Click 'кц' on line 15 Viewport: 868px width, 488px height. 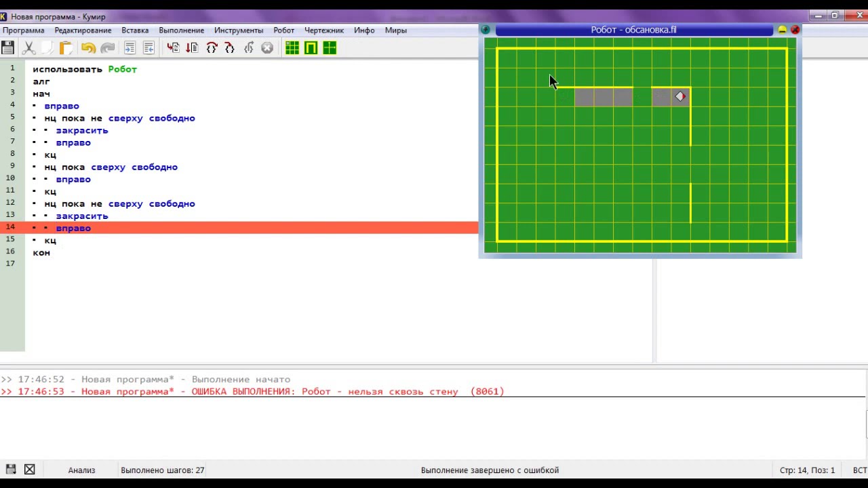[x=50, y=240]
